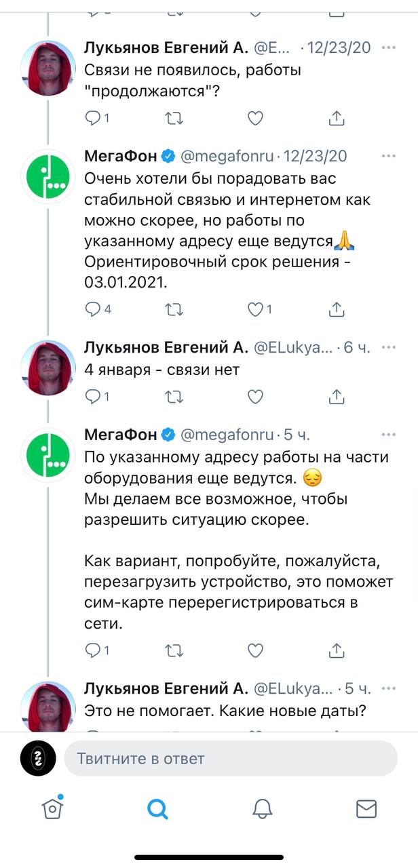Like the MegaFon tweet about сим-карте

coord(255,651)
